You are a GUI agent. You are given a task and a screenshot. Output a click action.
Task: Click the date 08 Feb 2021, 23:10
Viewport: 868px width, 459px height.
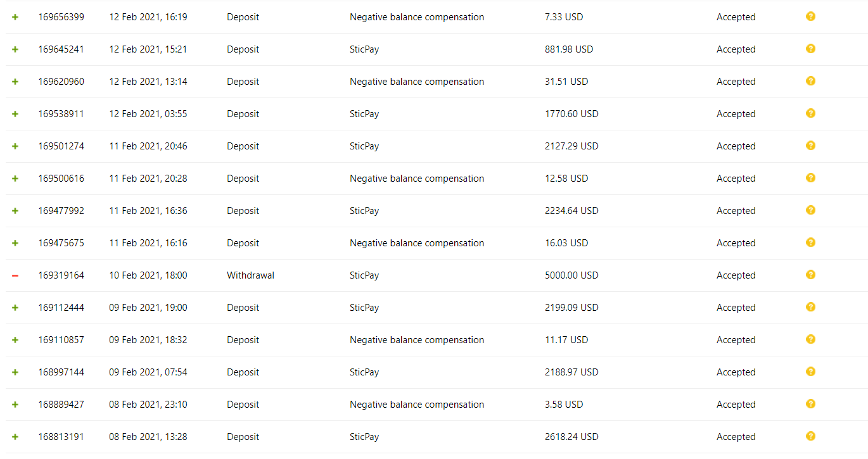pyautogui.click(x=148, y=405)
